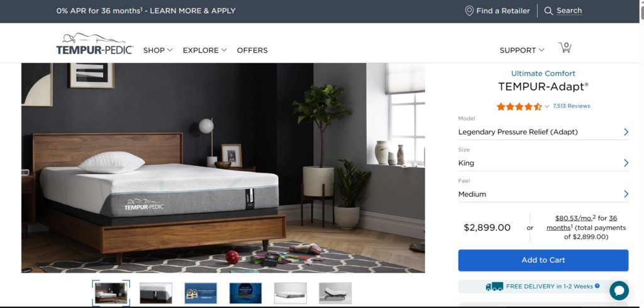Open the Model selector Legendary Pressure Relief
Screen dimensions: 644x308
pyautogui.click(x=543, y=132)
